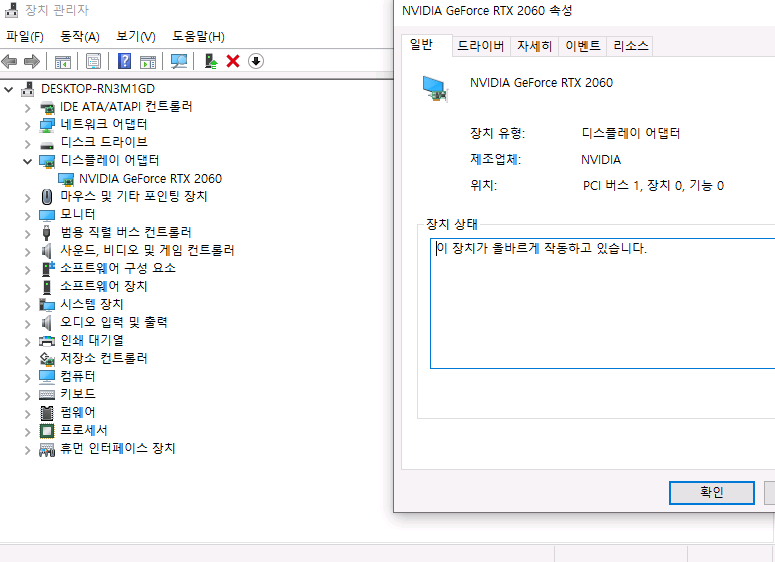The width and height of the screenshot is (775, 562).
Task: Click the action pane toggle toolbar icon
Action: pyautogui.click(x=148, y=61)
